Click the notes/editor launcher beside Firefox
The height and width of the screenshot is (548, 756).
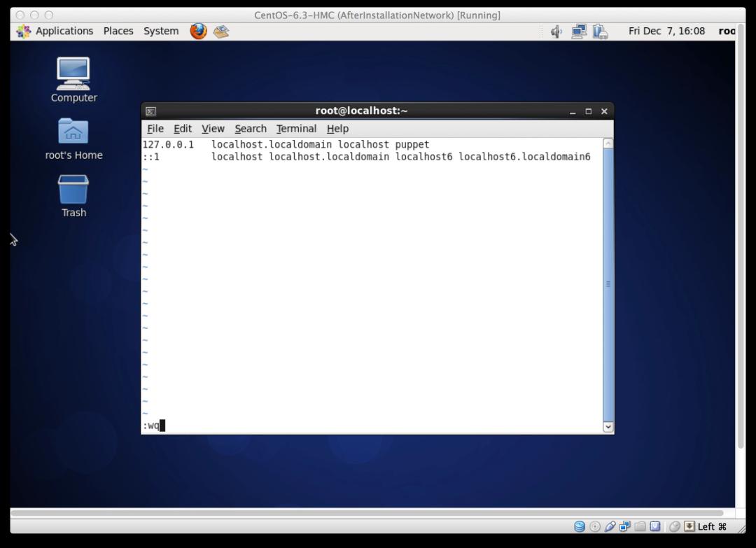[x=221, y=31]
